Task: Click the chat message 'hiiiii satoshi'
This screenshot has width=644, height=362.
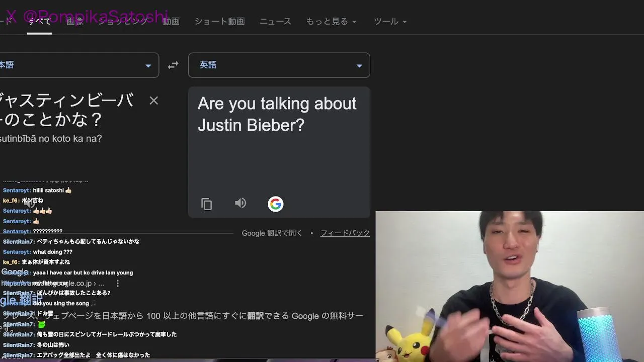Action: (x=52, y=191)
